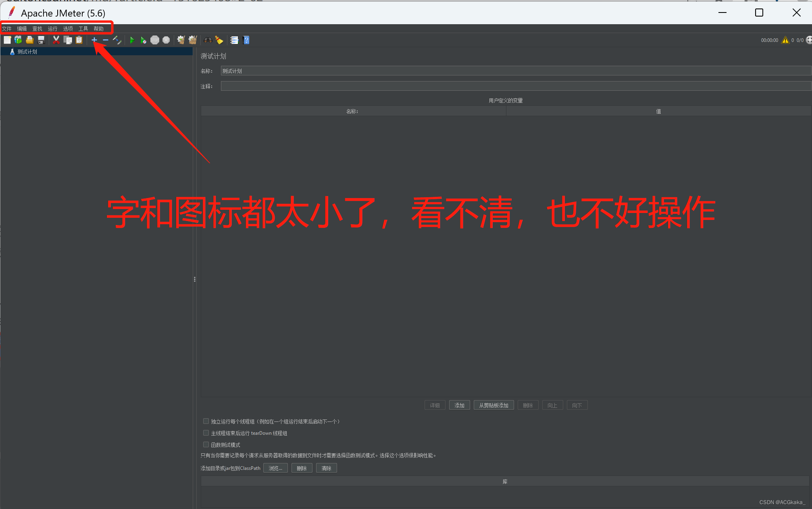Open the 文件 menu
The height and width of the screenshot is (509, 812).
pyautogui.click(x=7, y=29)
